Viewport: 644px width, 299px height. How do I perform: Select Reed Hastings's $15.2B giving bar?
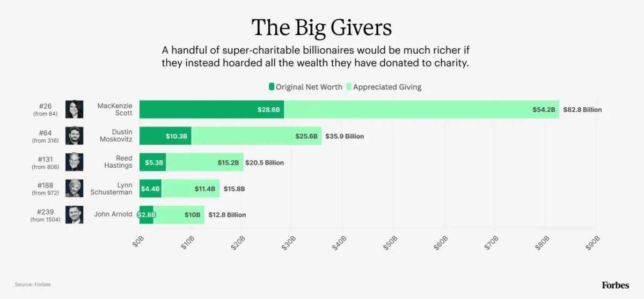[x=204, y=162]
